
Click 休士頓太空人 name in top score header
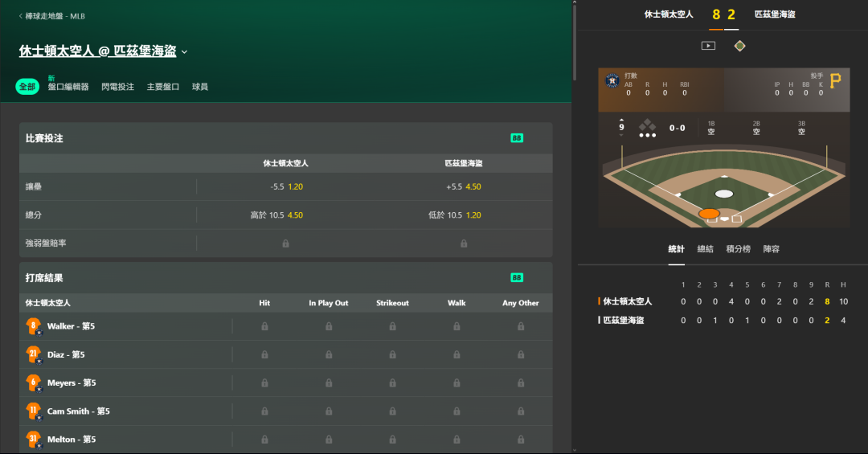tap(669, 14)
